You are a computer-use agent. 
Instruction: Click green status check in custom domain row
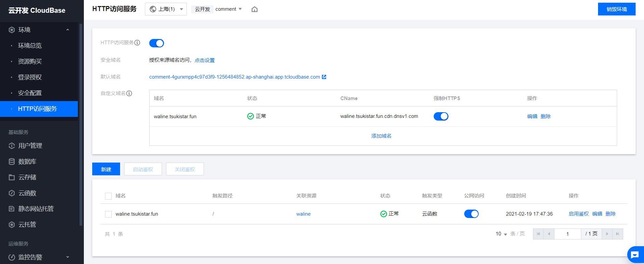coord(250,116)
